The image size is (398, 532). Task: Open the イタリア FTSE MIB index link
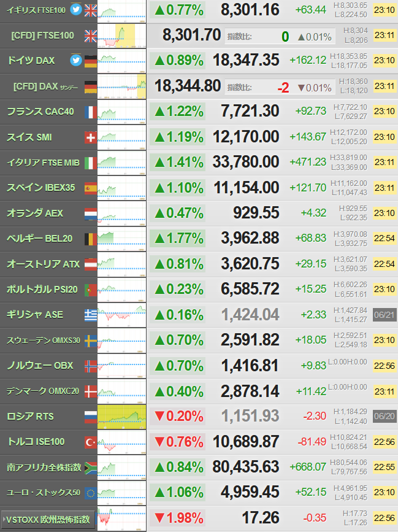pos(43,163)
